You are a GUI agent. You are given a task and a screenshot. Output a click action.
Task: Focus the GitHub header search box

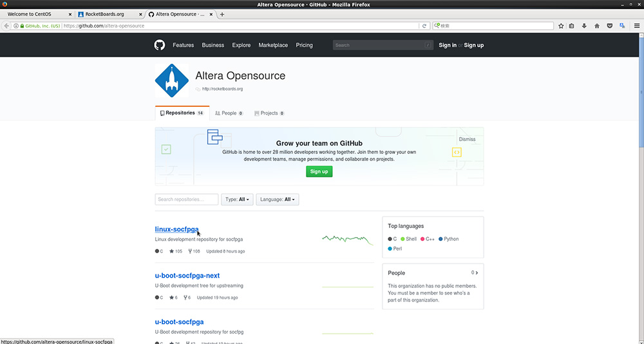click(383, 45)
